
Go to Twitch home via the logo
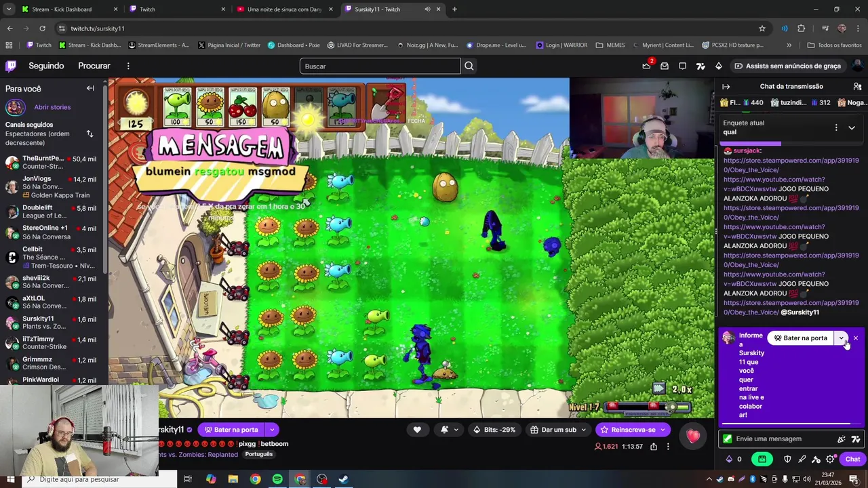pyautogui.click(x=11, y=66)
